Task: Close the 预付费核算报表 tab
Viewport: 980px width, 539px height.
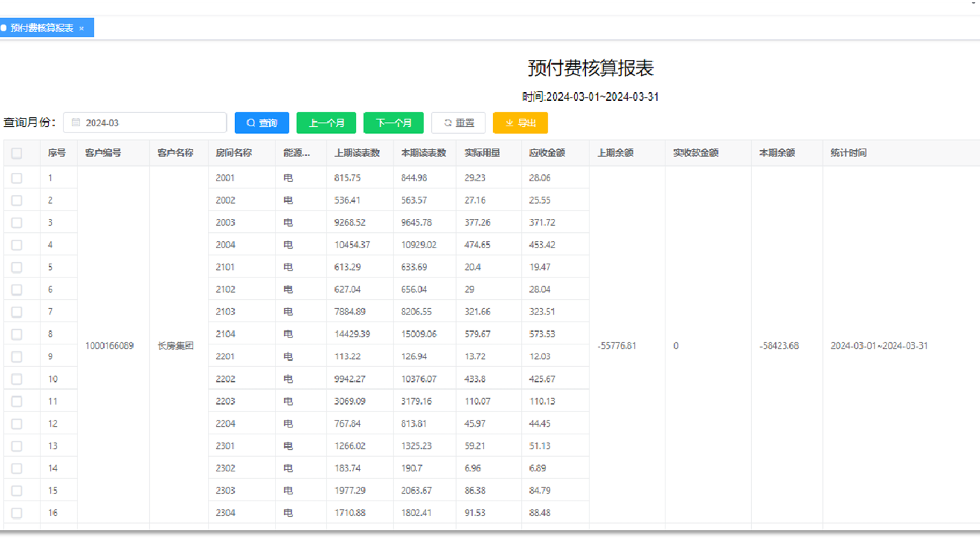Action: tap(82, 29)
